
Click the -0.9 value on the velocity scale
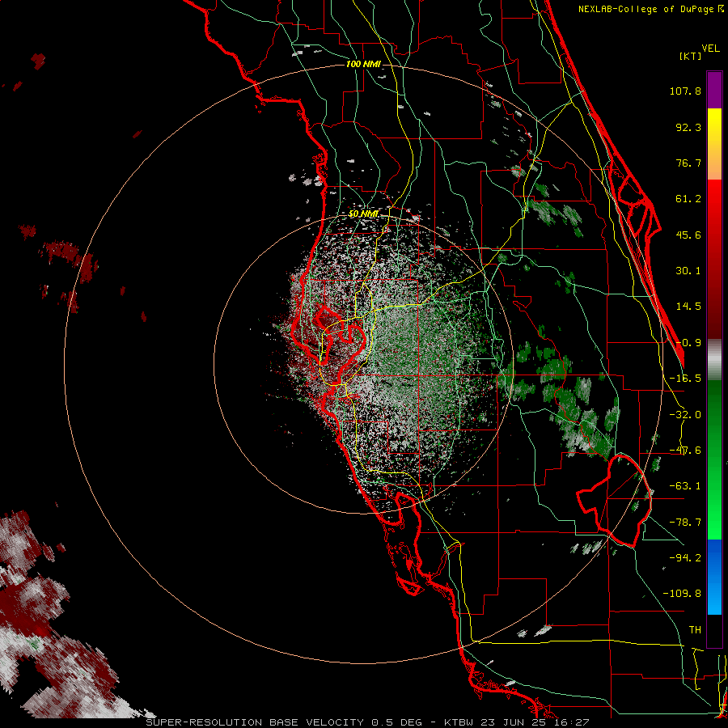pyautogui.click(x=688, y=343)
